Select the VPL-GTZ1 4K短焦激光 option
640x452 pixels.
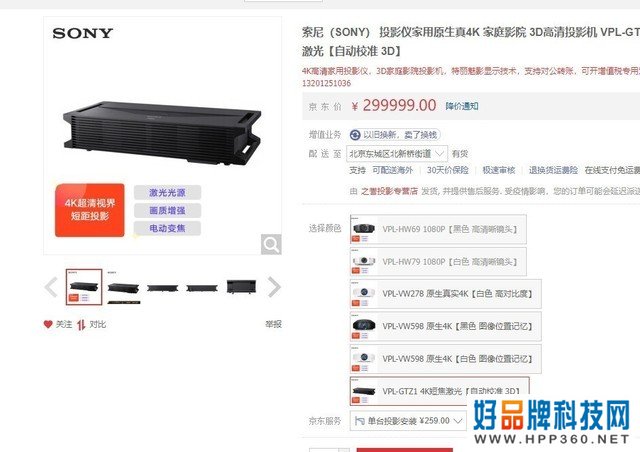(440, 391)
